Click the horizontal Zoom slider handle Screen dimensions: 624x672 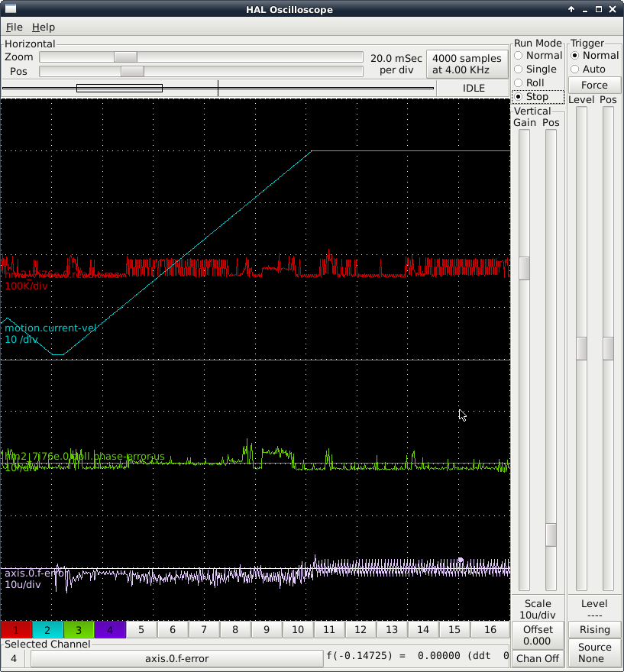(125, 57)
